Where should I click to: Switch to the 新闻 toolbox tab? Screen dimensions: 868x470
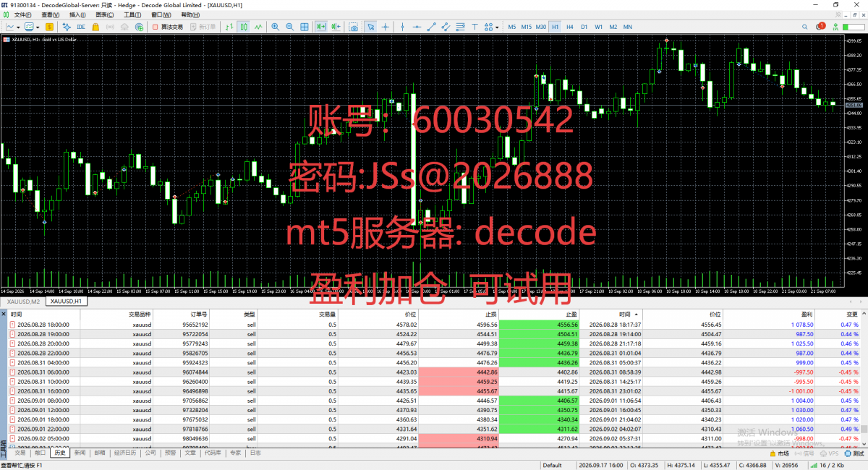(80, 453)
